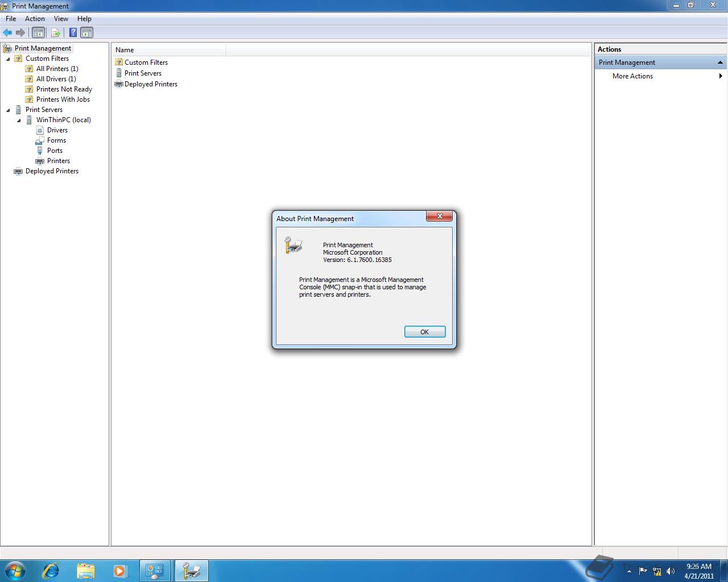Toggle the Show/Hide Console Tree toolbar button

(38, 33)
